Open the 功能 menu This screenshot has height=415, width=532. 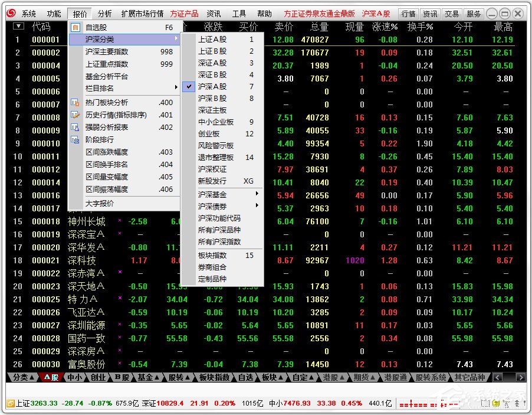click(x=54, y=14)
